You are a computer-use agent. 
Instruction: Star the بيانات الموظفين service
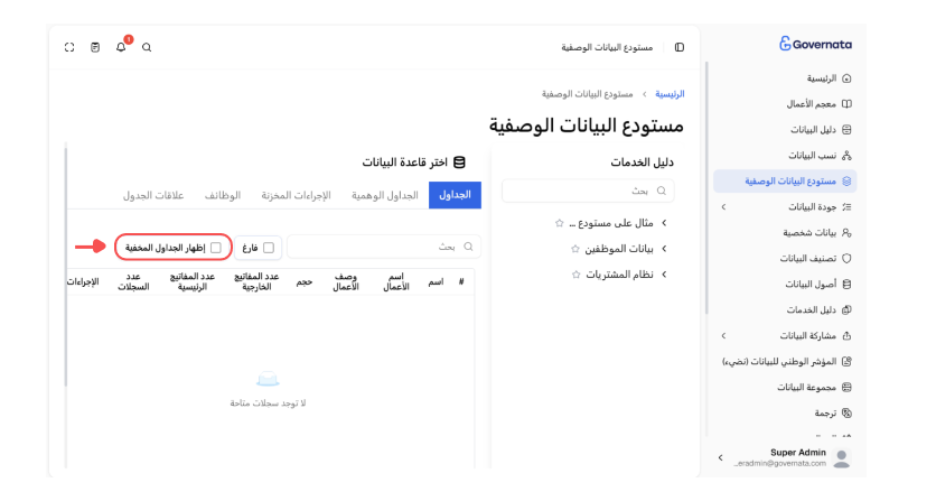coord(575,249)
